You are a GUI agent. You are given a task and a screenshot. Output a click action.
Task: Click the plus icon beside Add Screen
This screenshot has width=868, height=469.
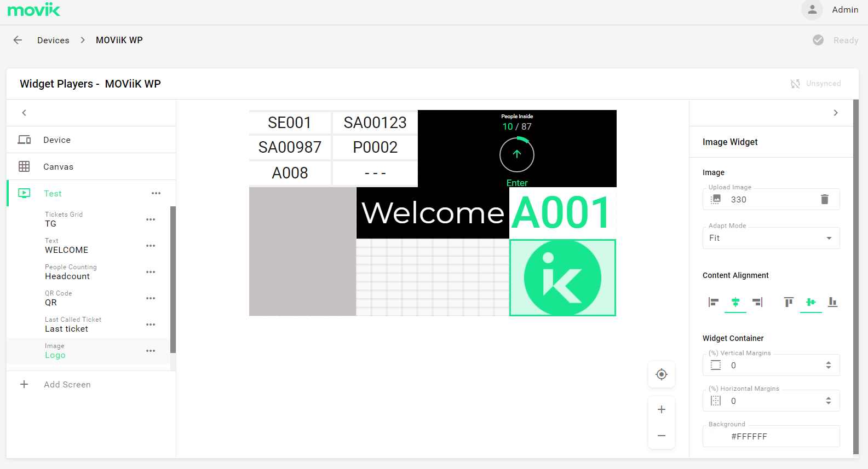coord(24,385)
